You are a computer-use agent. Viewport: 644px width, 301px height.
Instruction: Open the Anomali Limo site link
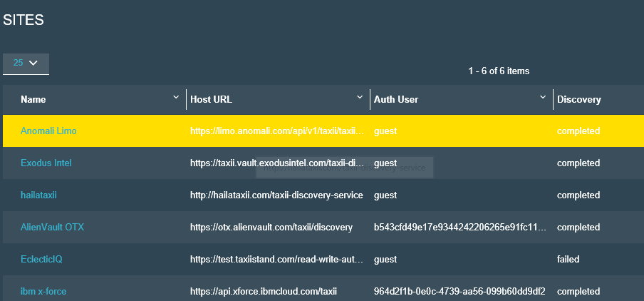point(48,131)
